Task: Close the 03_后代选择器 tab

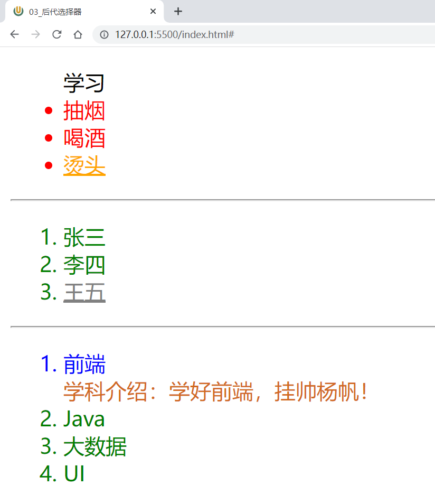Action: pyautogui.click(x=153, y=12)
